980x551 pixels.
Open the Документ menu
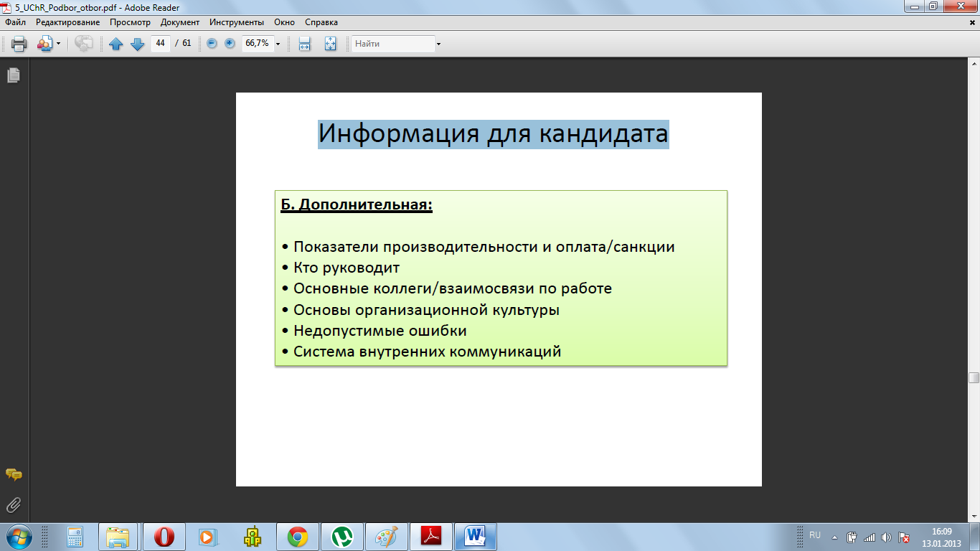point(180,22)
